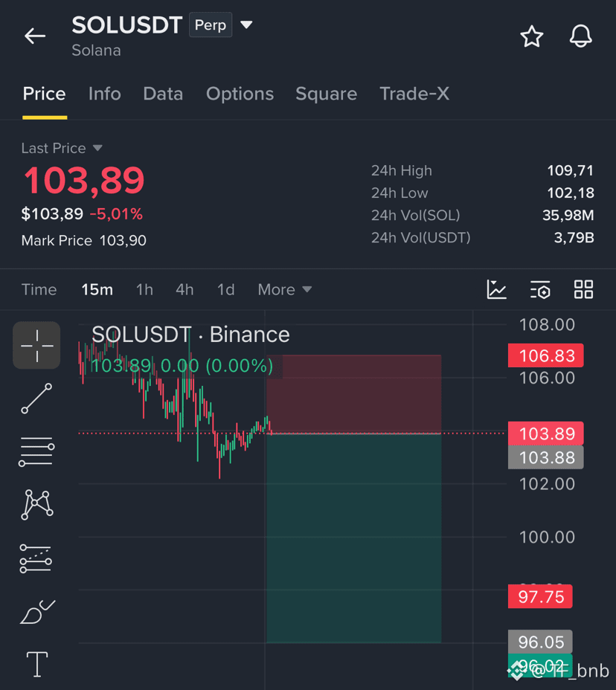This screenshot has width=616, height=690.
Task: Expand the SOLUSDT Perp contract dropdown arrow
Action: [246, 25]
